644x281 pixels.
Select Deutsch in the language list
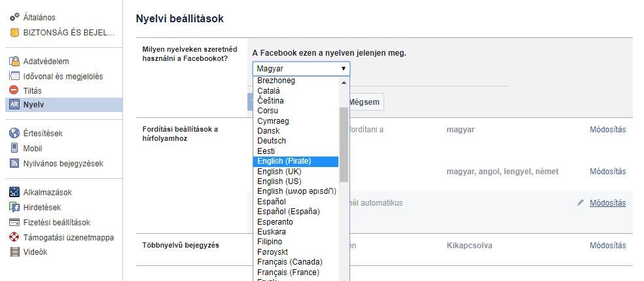tap(272, 141)
